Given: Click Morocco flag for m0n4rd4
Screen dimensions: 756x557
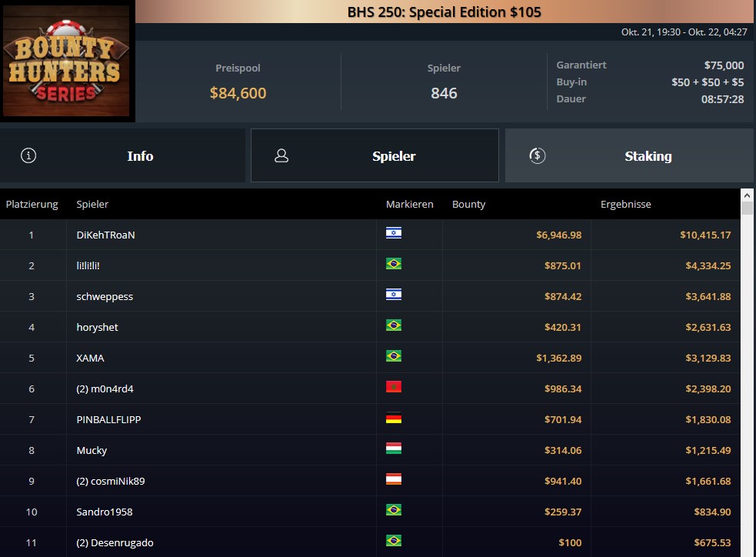Looking at the screenshot, I should tap(394, 387).
